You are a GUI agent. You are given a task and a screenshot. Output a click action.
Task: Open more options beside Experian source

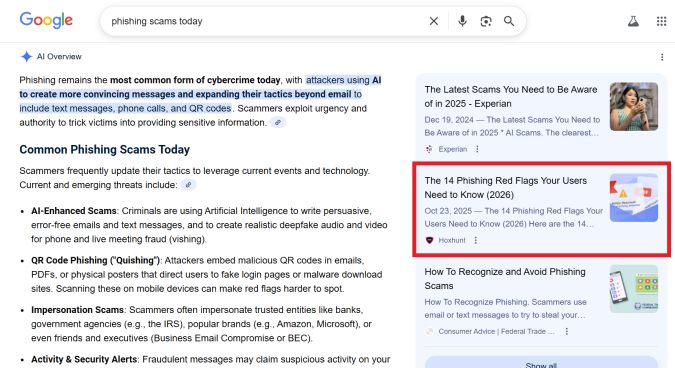(477, 149)
